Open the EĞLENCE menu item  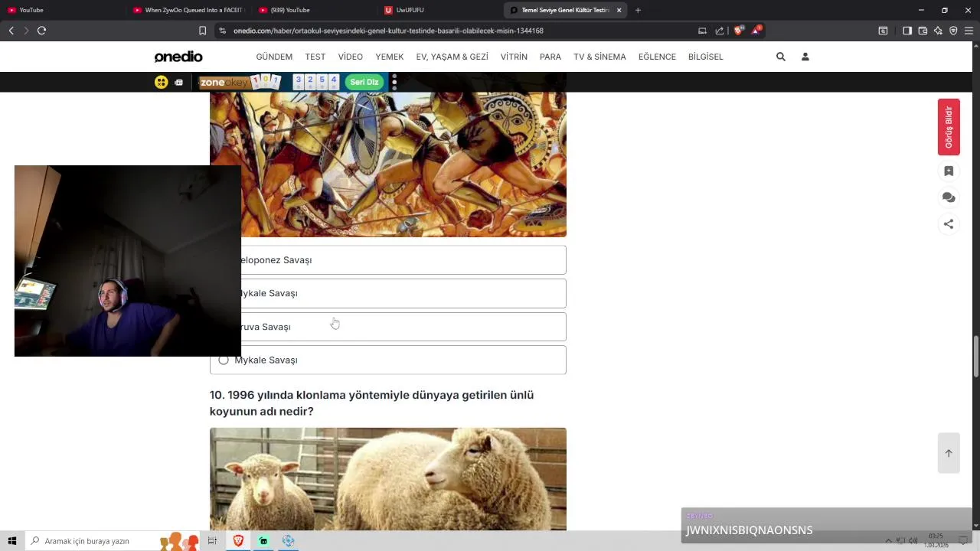point(657,57)
